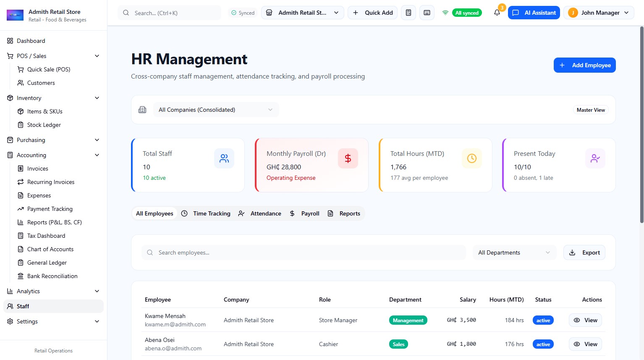
Task: Click the Master View badge
Action: [x=591, y=110]
